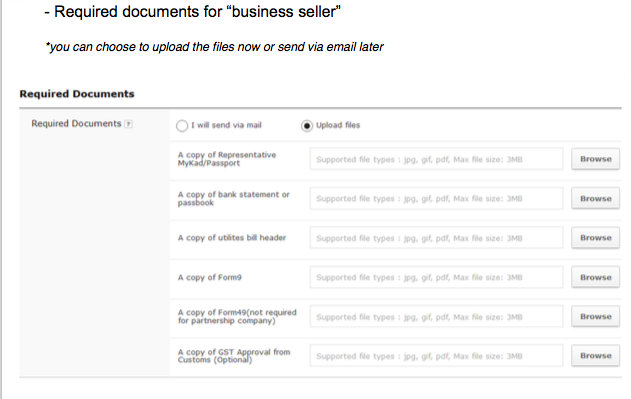Viewport: 631px width, 399px height.
Task: Browse for Representative MyKad/Passport copy
Action: (x=595, y=159)
